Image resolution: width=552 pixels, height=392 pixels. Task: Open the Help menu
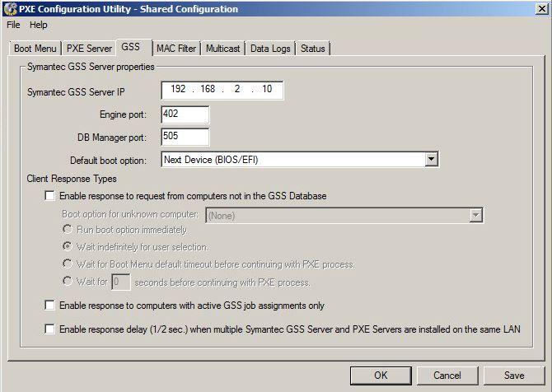tap(39, 25)
